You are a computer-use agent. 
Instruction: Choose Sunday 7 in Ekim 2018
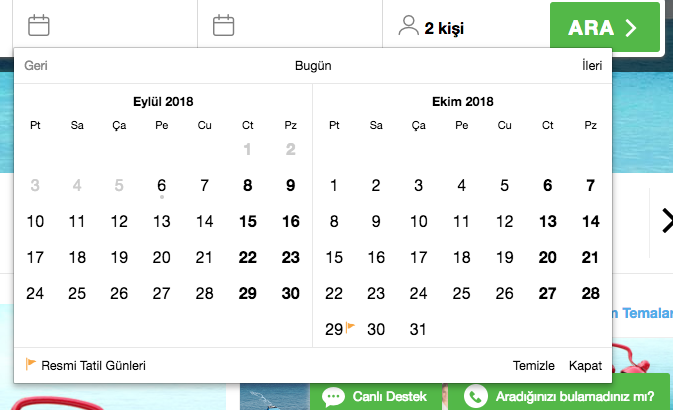click(x=591, y=185)
